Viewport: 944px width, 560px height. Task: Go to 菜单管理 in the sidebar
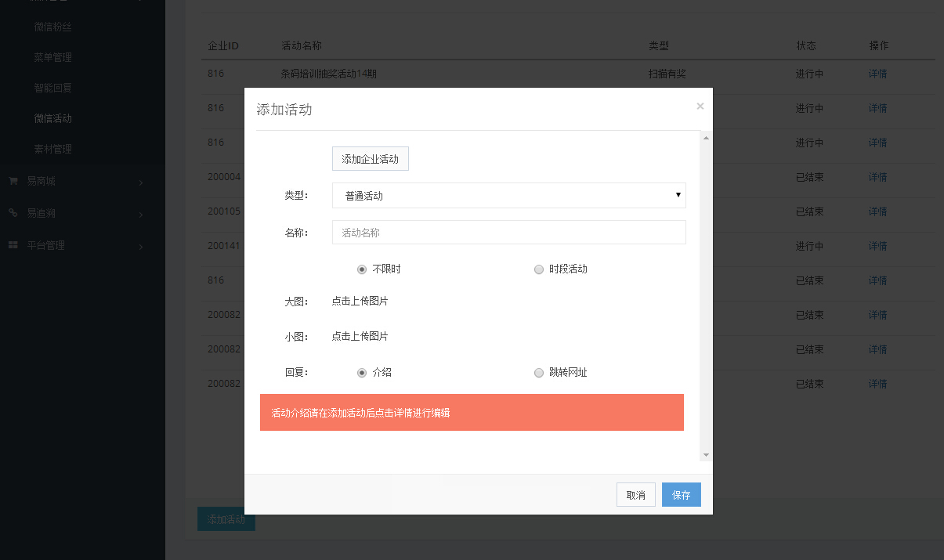coord(53,58)
